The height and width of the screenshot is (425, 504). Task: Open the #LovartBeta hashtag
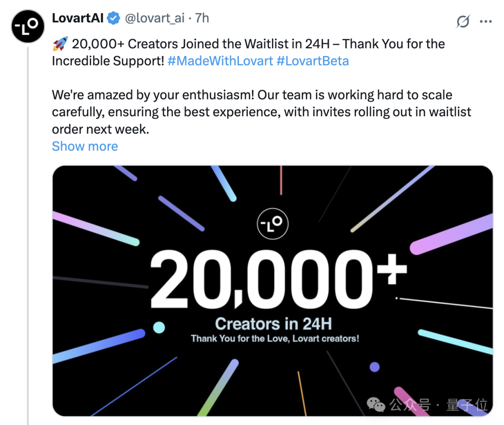click(x=313, y=61)
